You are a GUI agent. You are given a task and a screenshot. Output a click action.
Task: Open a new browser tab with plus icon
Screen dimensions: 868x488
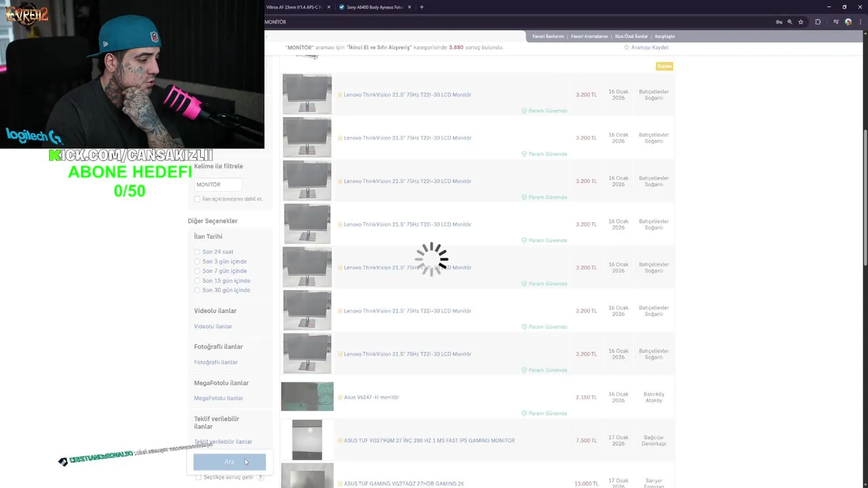click(422, 7)
